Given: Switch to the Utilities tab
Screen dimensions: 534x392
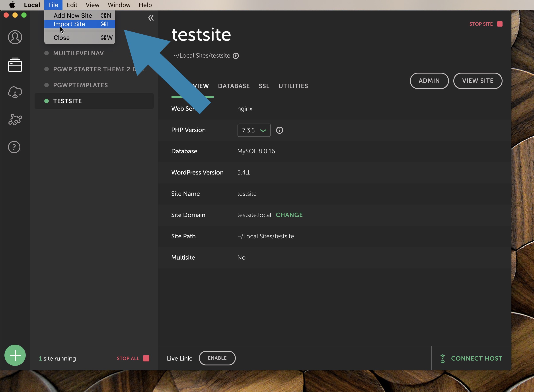Looking at the screenshot, I should pyautogui.click(x=293, y=86).
